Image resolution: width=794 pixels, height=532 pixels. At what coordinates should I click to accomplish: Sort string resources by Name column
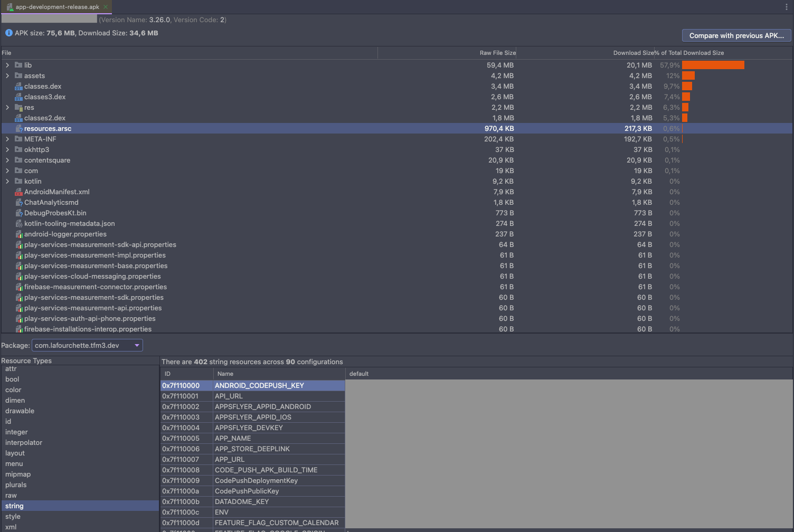click(x=279, y=374)
